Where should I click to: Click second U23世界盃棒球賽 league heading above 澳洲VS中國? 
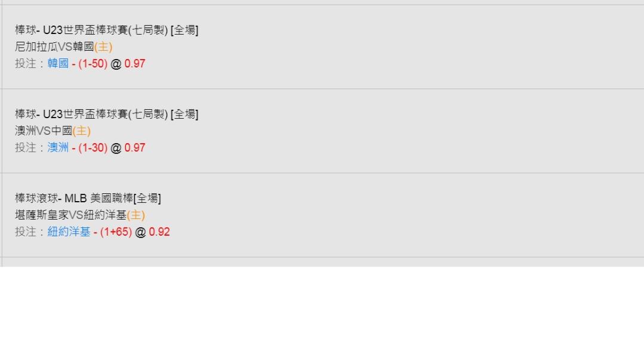[107, 114]
